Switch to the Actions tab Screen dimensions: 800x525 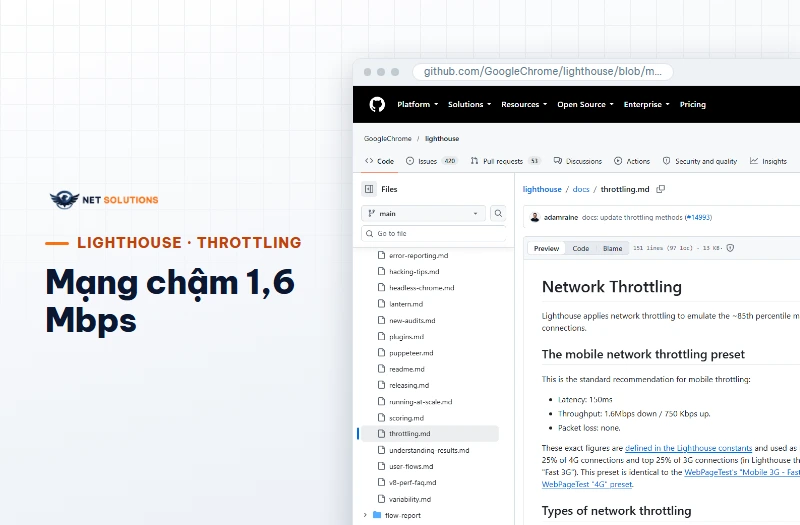(x=632, y=161)
